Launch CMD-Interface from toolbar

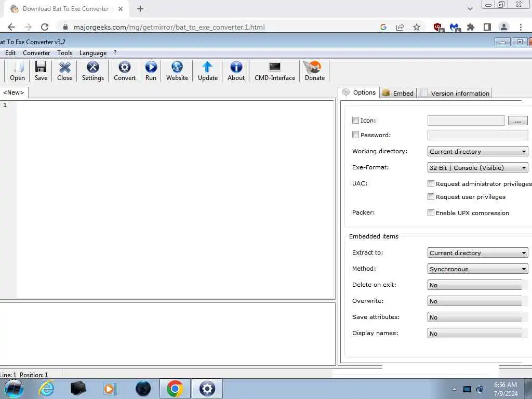coord(275,71)
